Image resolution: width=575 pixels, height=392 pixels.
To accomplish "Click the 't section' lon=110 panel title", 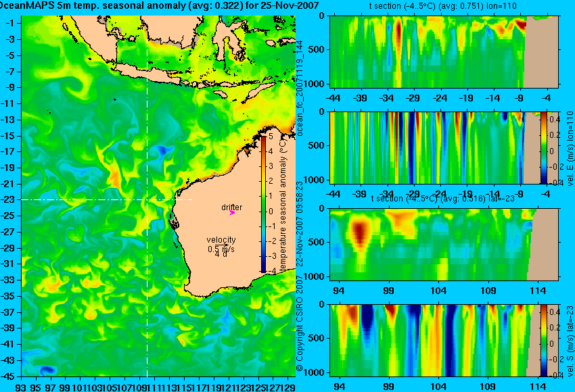I will (442, 6).
